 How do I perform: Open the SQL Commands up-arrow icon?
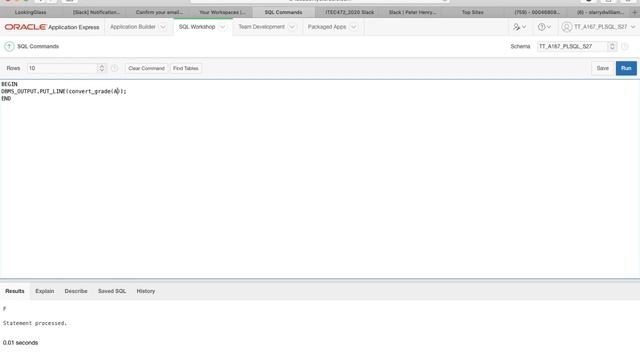point(9,47)
